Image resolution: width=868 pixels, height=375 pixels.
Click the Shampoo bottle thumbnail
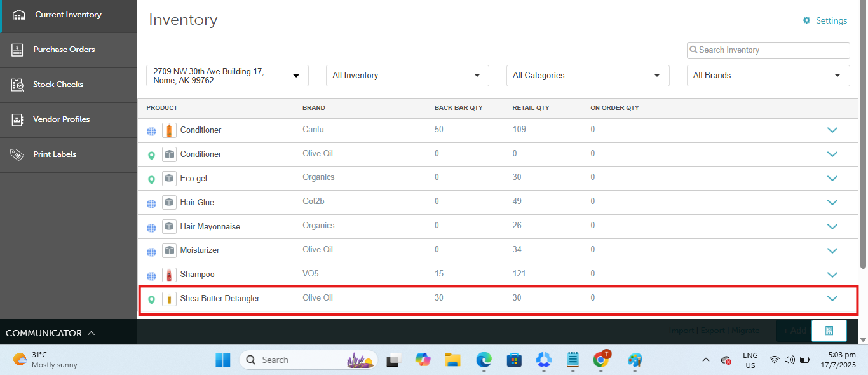click(x=169, y=275)
